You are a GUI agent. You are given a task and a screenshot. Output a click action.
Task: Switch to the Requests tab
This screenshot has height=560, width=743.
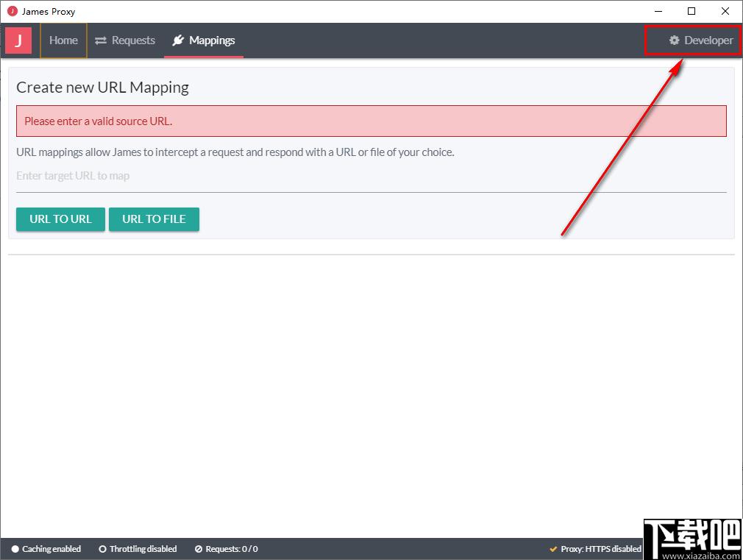tap(133, 40)
